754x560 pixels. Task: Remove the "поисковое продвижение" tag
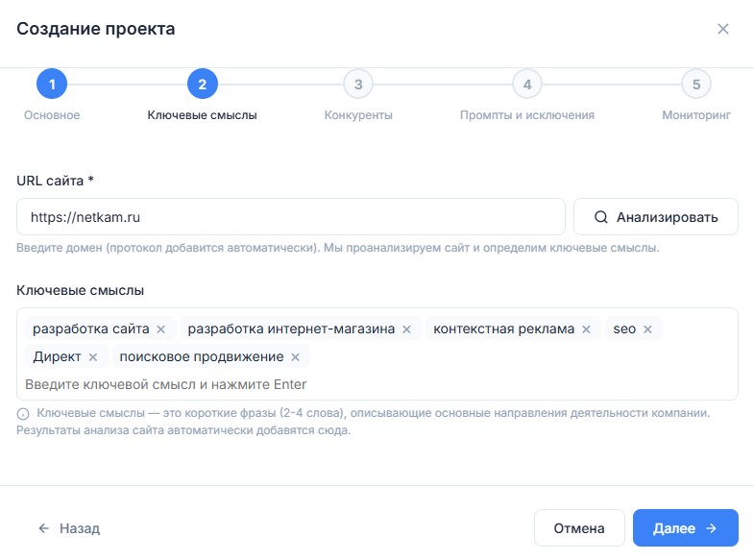tap(295, 357)
